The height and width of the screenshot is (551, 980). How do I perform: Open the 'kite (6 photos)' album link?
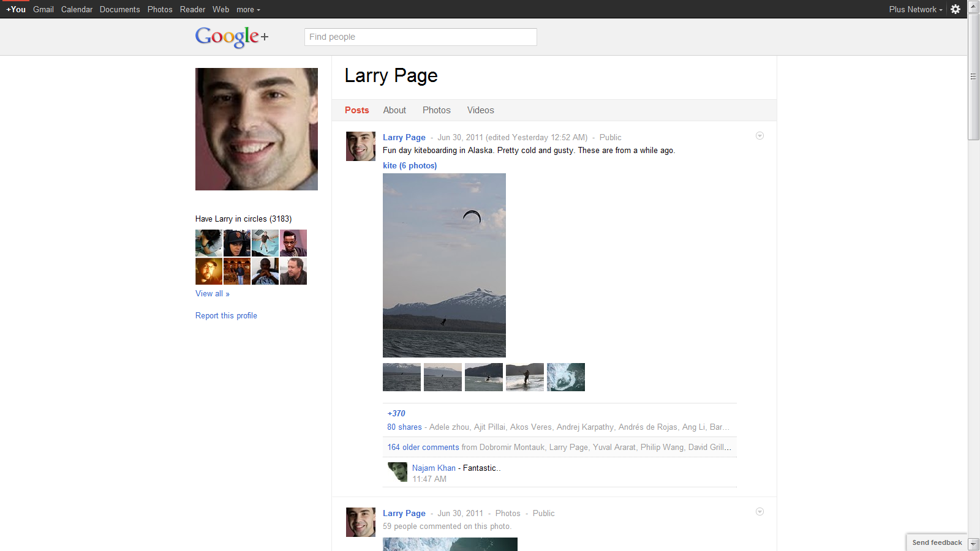point(410,166)
